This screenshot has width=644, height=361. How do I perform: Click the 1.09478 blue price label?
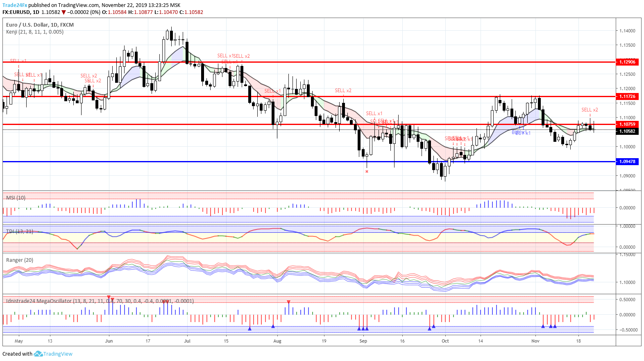point(627,162)
